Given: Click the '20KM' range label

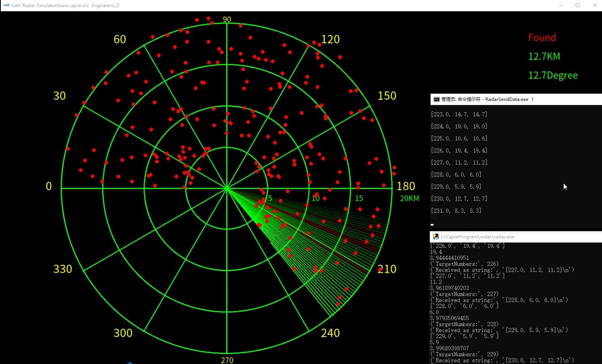Looking at the screenshot, I should coord(409,198).
